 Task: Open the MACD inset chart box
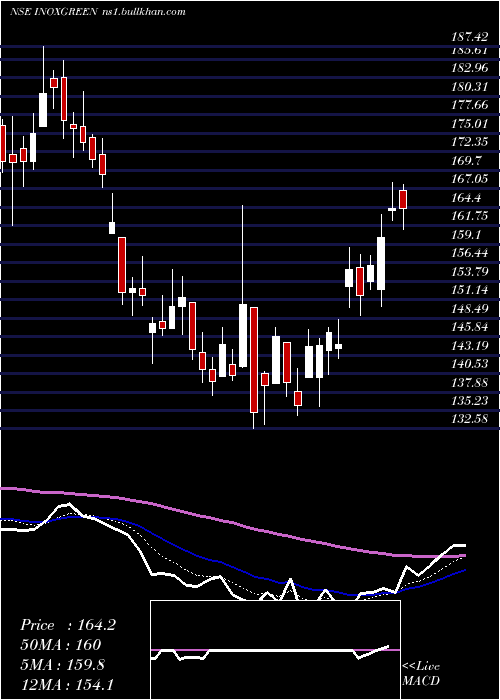coord(275,650)
